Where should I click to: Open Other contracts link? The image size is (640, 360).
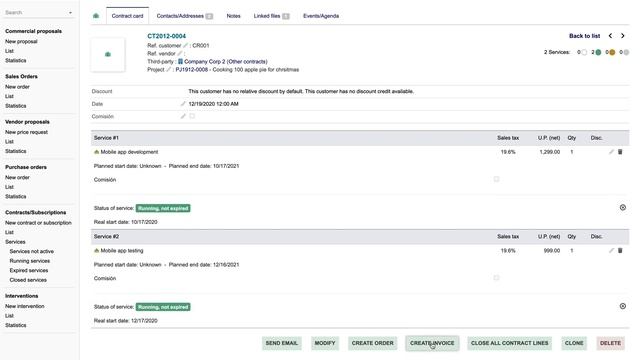pyautogui.click(x=247, y=62)
